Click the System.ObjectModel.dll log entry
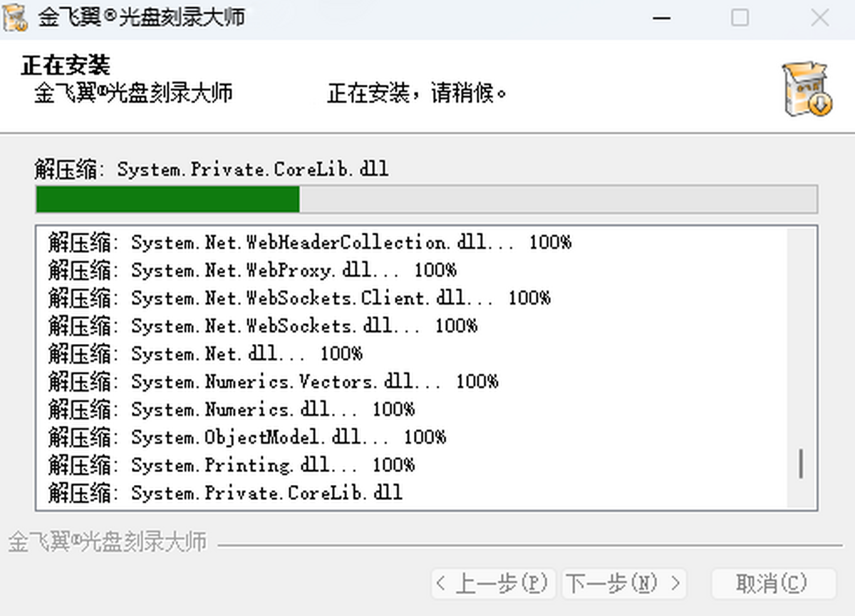 click(247, 437)
